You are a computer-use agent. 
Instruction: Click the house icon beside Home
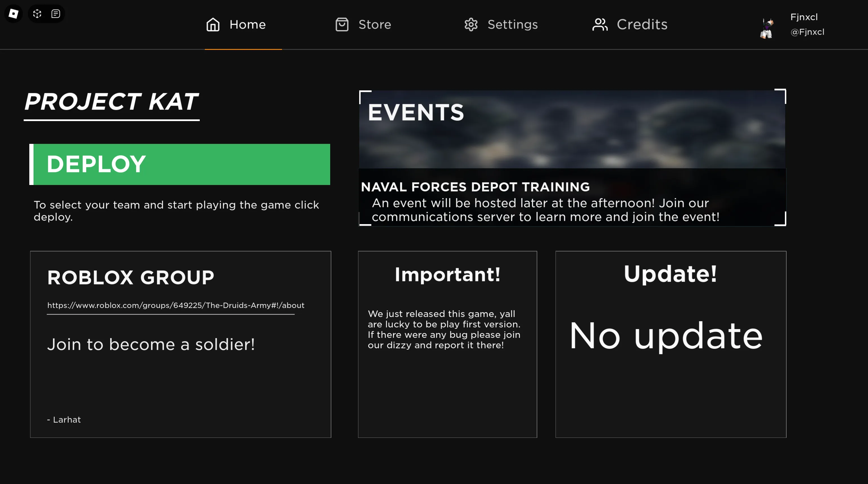click(x=213, y=24)
